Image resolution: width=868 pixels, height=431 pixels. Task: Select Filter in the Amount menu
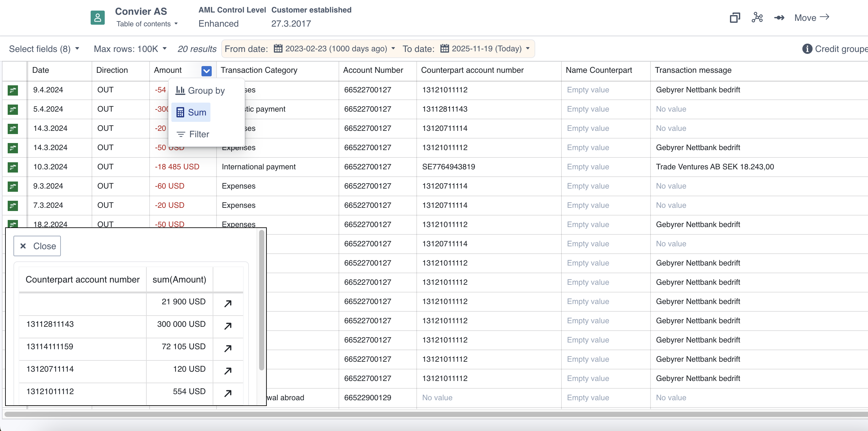coord(193,134)
